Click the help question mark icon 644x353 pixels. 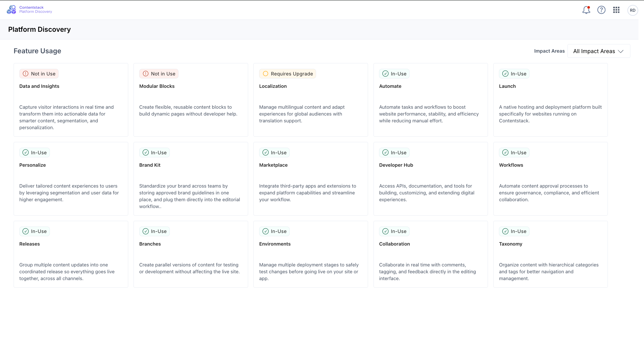click(601, 10)
